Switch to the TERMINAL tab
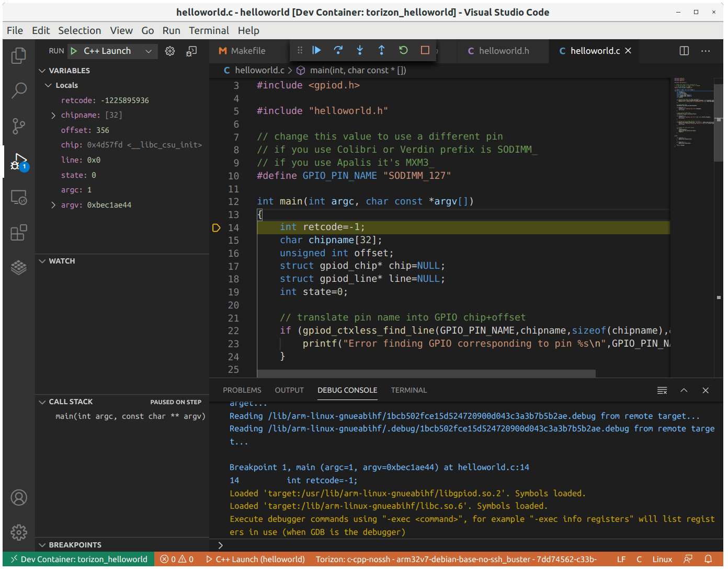This screenshot has height=571, width=728. click(x=408, y=390)
